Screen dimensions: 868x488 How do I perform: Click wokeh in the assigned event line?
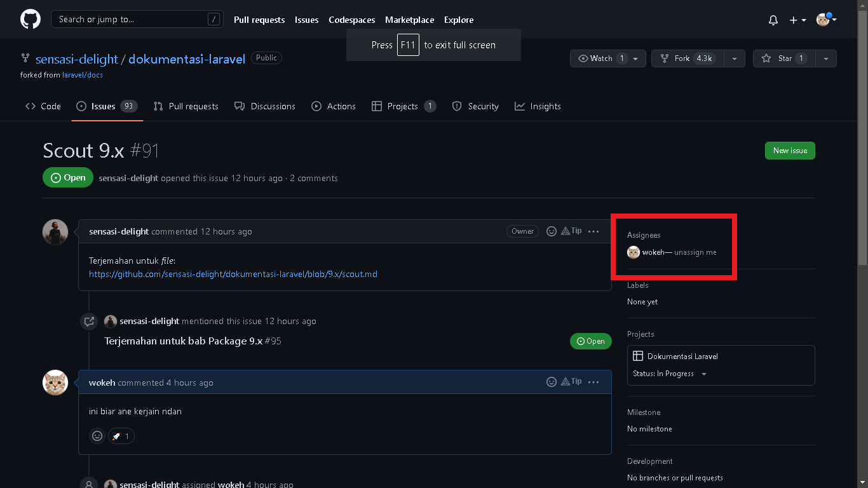coord(231,485)
